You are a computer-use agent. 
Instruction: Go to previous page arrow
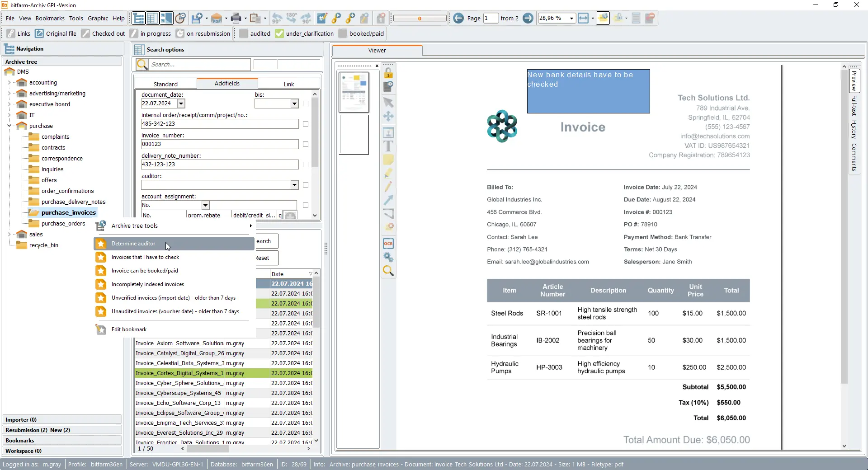pos(458,18)
